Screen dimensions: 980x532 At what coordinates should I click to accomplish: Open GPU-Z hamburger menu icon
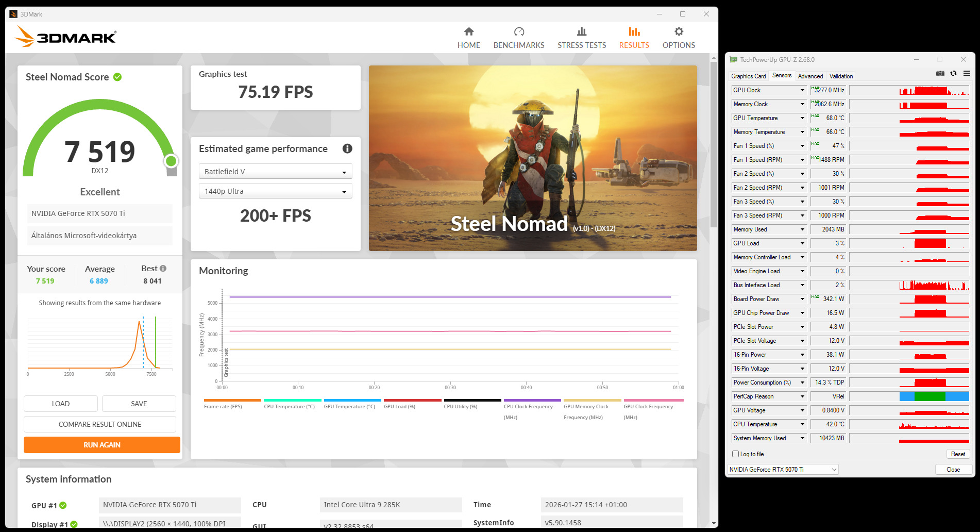tap(967, 74)
